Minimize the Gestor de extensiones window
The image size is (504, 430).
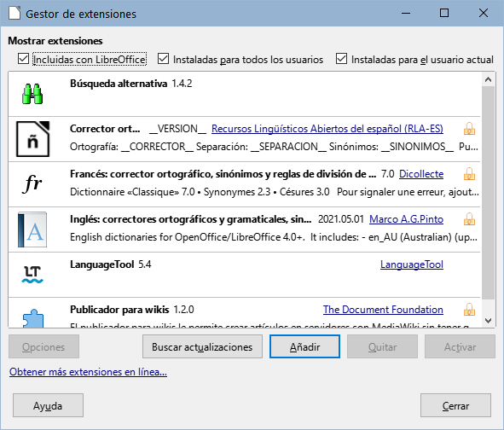tap(406, 13)
